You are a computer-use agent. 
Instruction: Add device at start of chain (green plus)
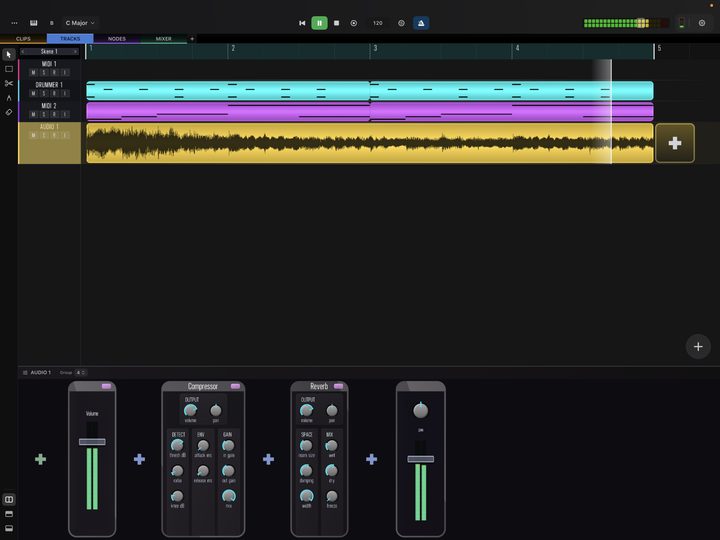point(40,459)
